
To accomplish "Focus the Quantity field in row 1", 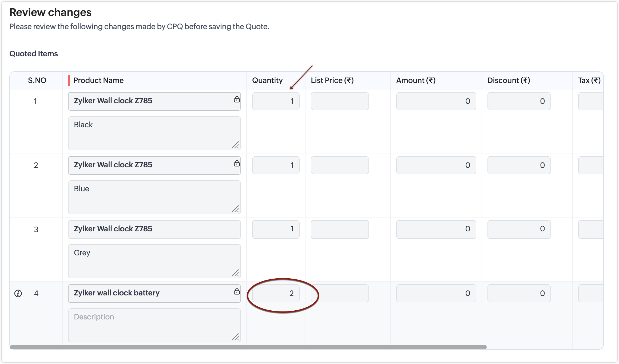I will pos(276,101).
